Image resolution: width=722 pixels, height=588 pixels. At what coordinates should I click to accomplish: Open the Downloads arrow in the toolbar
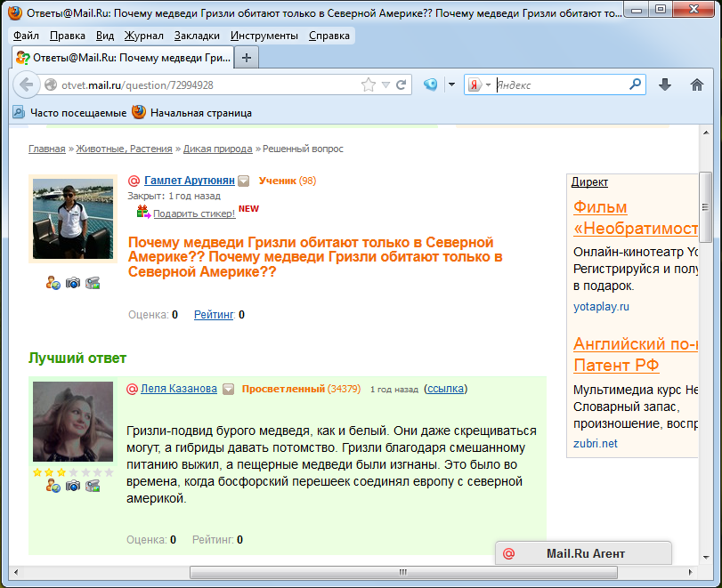[664, 85]
